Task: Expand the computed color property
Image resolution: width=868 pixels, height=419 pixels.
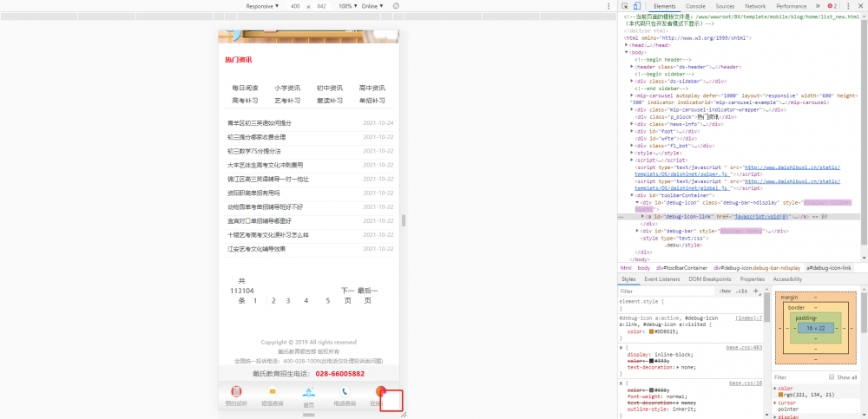Action: pos(775,389)
